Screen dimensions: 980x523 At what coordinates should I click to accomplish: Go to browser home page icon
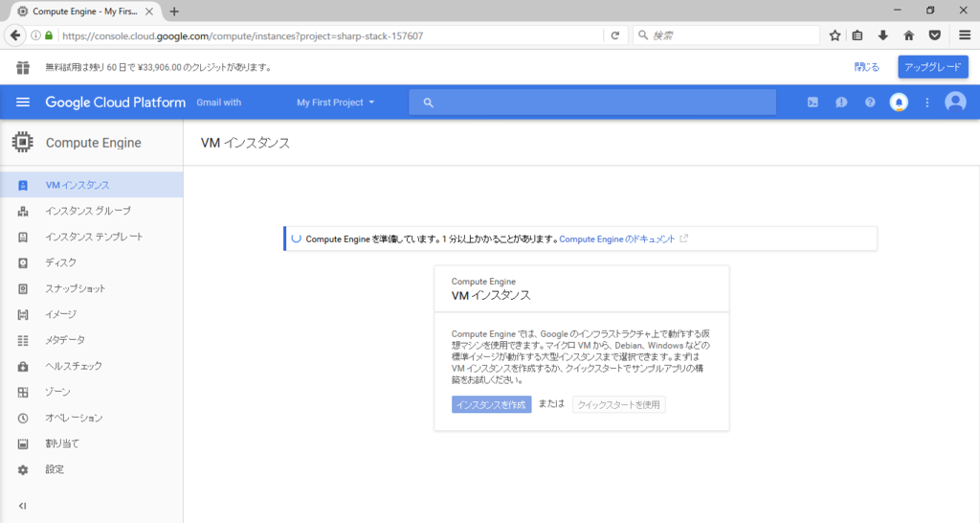pyautogui.click(x=909, y=35)
